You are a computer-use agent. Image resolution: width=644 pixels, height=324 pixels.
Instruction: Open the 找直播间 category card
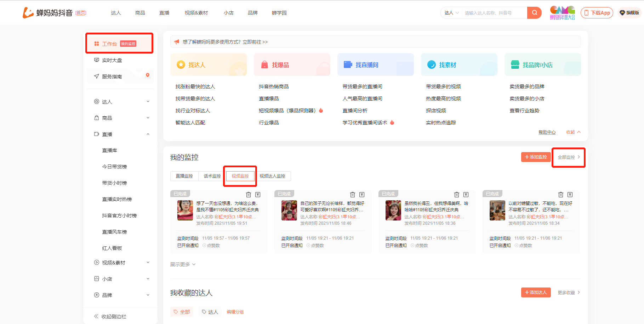click(376, 65)
